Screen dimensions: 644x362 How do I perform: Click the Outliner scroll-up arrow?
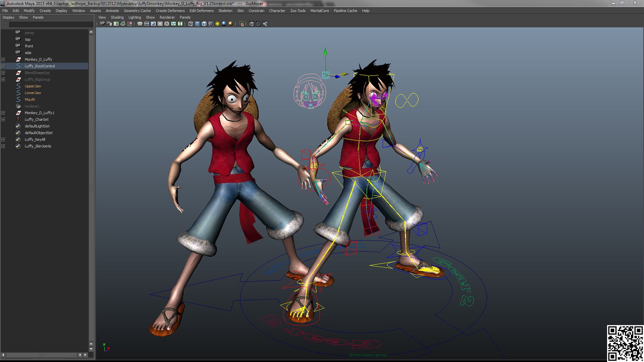pos(91,32)
